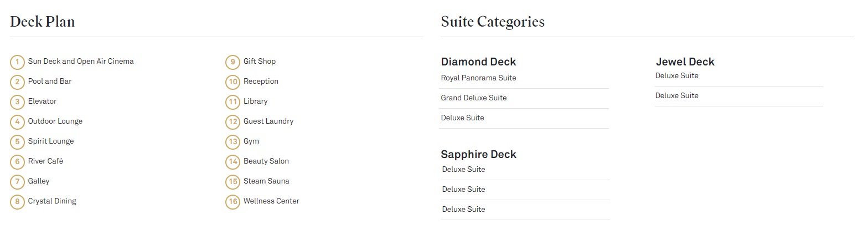Open the Grand Deluxe Suite category
This screenshot has width=868, height=229.
point(473,98)
